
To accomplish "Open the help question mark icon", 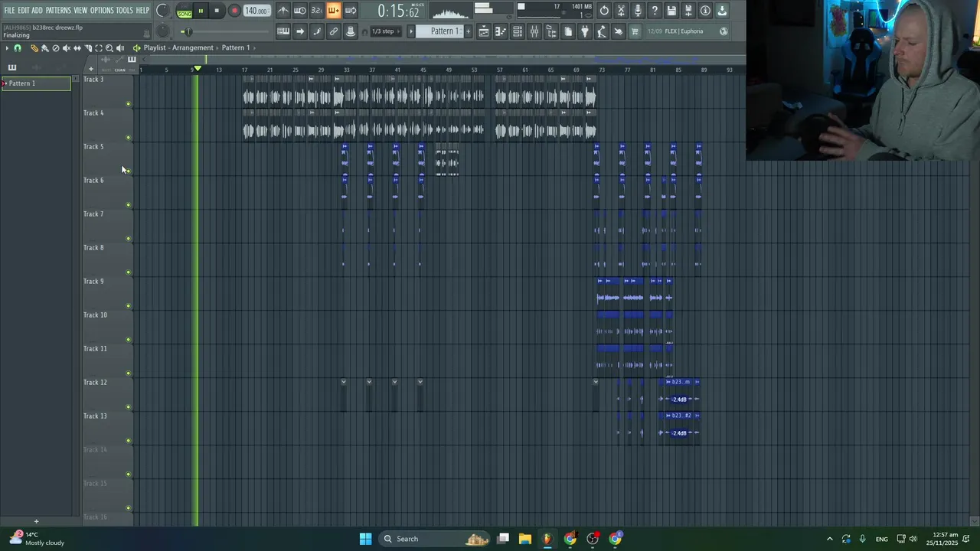I will (655, 11).
